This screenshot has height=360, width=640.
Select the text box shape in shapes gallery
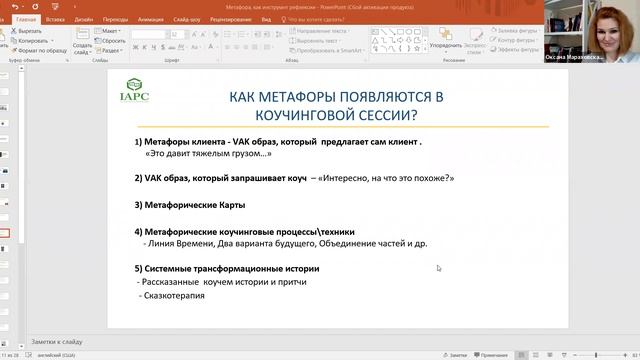coord(375,32)
